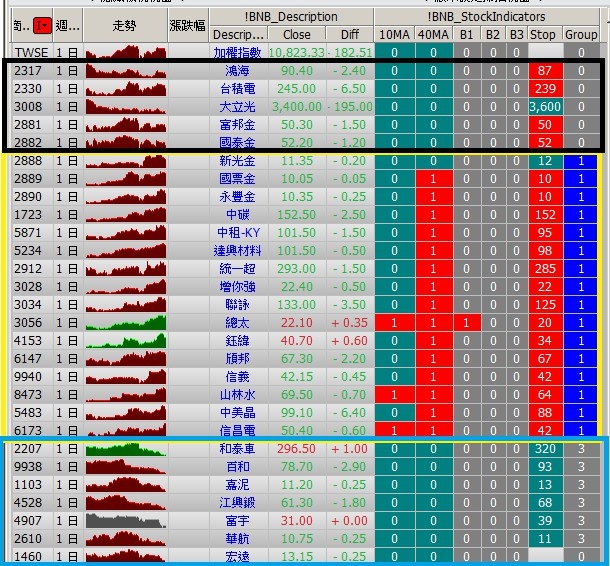Select stock name 國票金

(237, 179)
